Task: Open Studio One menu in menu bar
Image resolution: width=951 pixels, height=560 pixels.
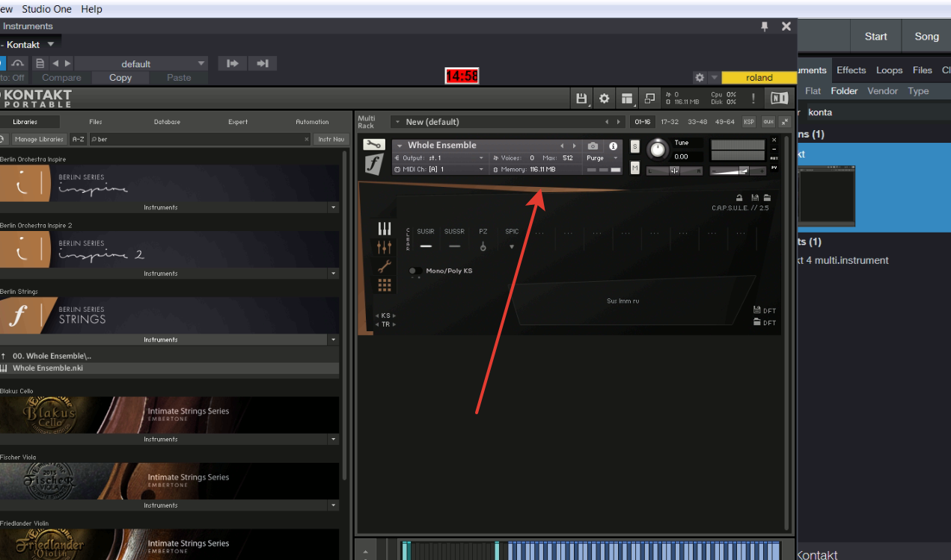Action: pos(46,9)
